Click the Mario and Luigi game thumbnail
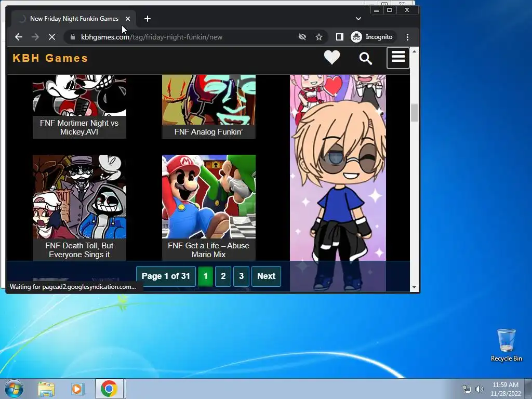The height and width of the screenshot is (399, 532). (x=209, y=197)
